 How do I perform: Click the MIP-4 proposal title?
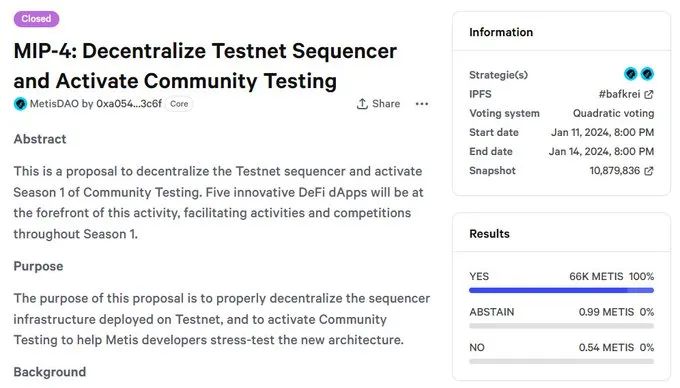click(x=205, y=66)
